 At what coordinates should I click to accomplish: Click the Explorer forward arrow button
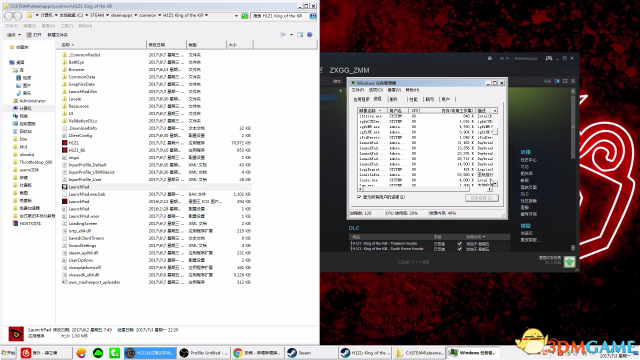click(18, 16)
